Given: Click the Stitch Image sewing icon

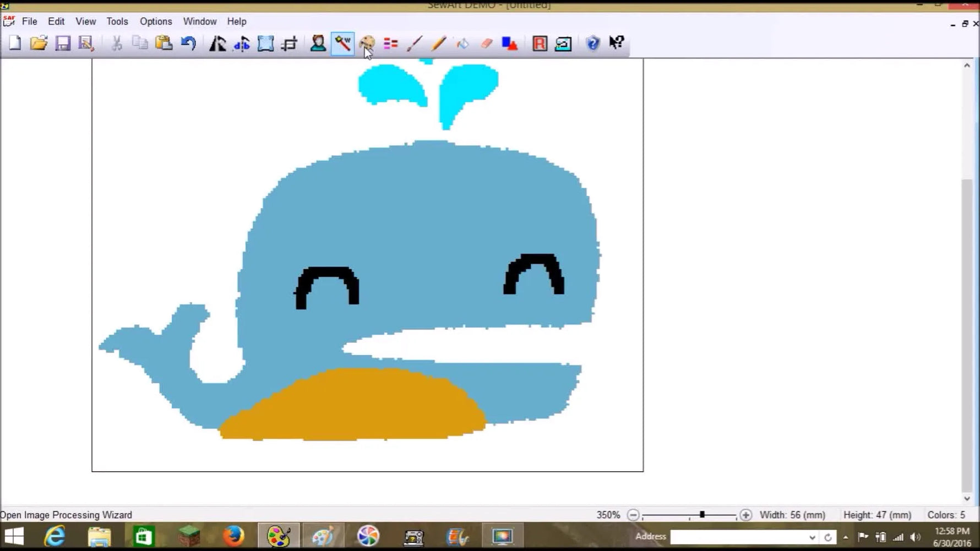Looking at the screenshot, I should (563, 43).
